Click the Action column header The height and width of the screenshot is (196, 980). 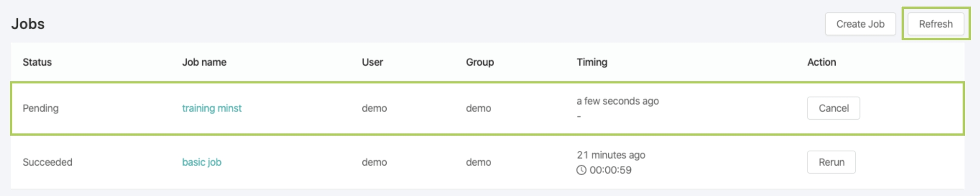click(821, 62)
